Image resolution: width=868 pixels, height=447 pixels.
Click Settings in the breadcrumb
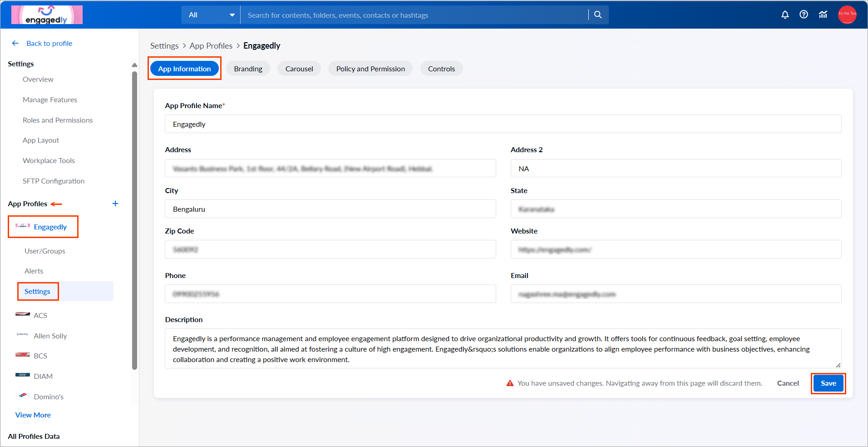[164, 45]
